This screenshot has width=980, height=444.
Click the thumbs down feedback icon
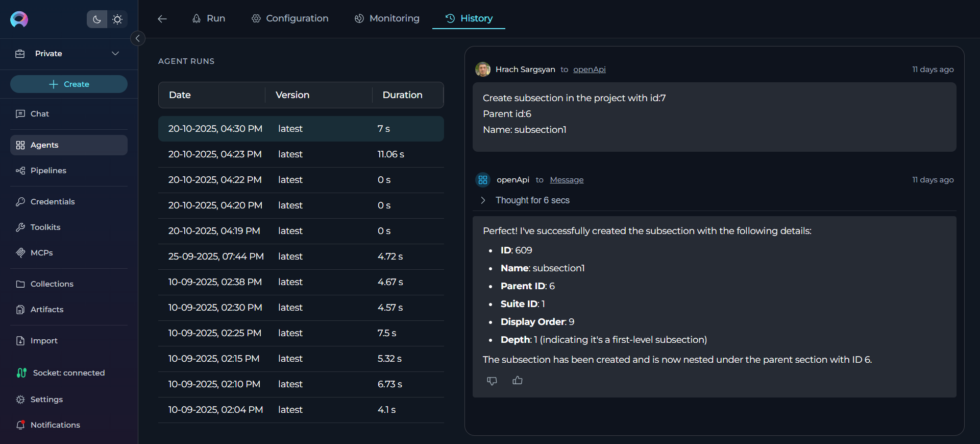point(492,381)
